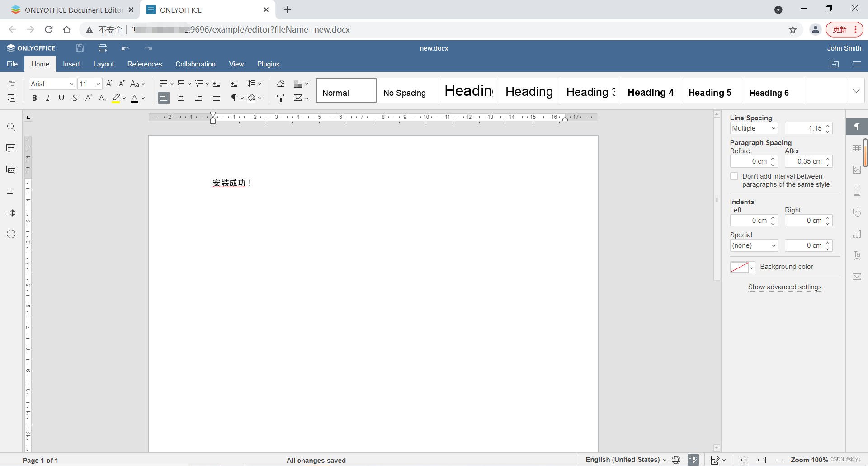This screenshot has height=466, width=868.
Task: Open Table settings in right sidebar
Action: click(857, 148)
